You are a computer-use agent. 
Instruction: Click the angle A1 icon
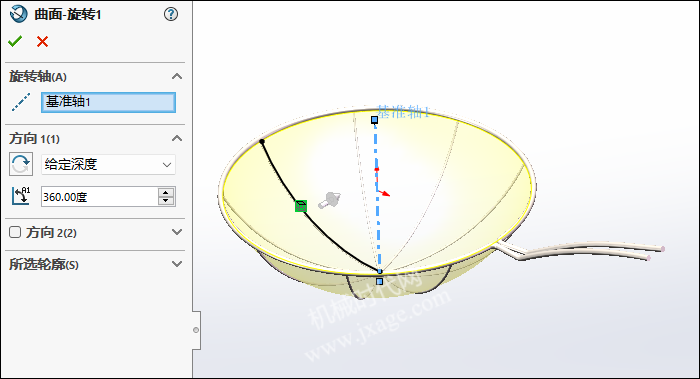coord(21,196)
